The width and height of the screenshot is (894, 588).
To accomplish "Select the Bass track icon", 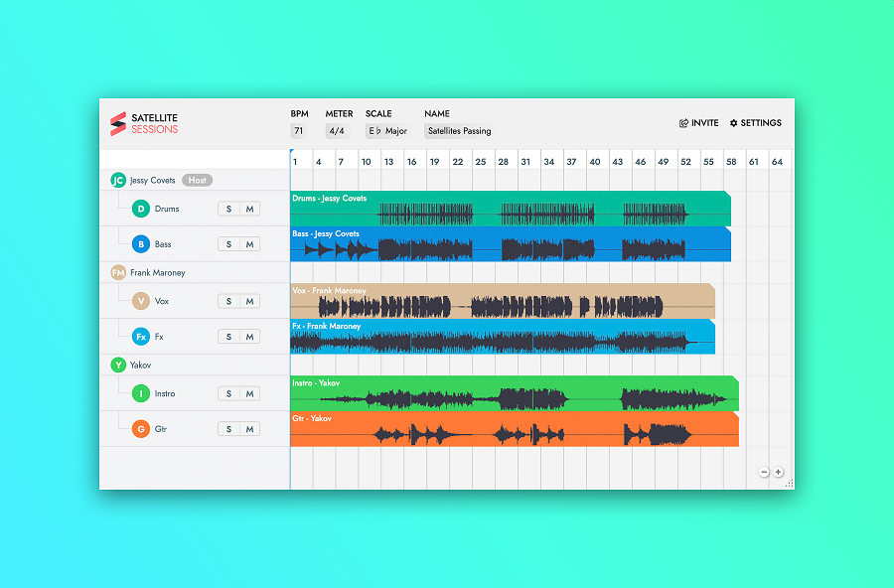I will point(141,244).
